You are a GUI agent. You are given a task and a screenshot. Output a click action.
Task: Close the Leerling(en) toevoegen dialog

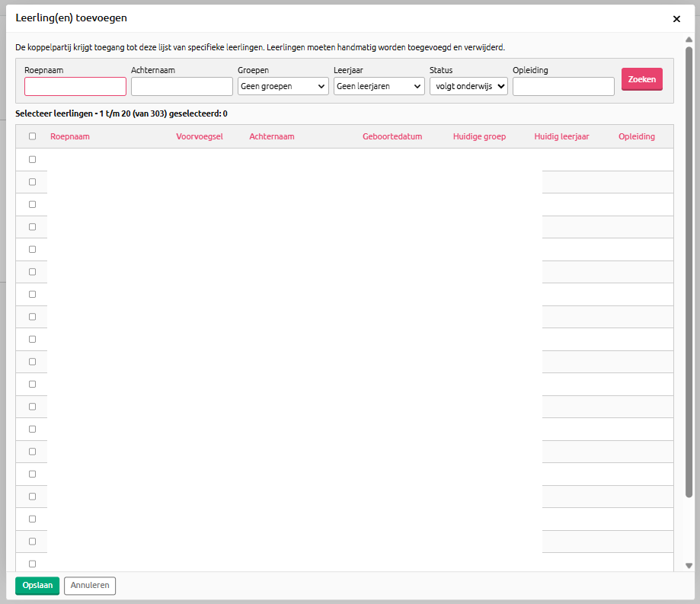pyautogui.click(x=676, y=19)
